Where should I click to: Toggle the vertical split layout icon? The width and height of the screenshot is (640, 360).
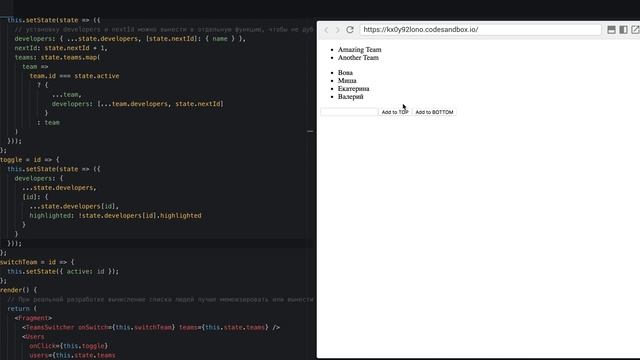coord(623,29)
